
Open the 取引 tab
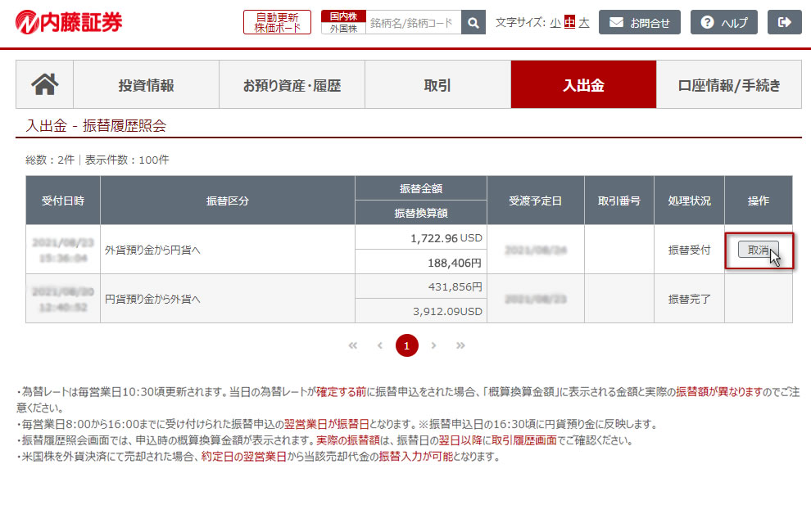click(437, 84)
